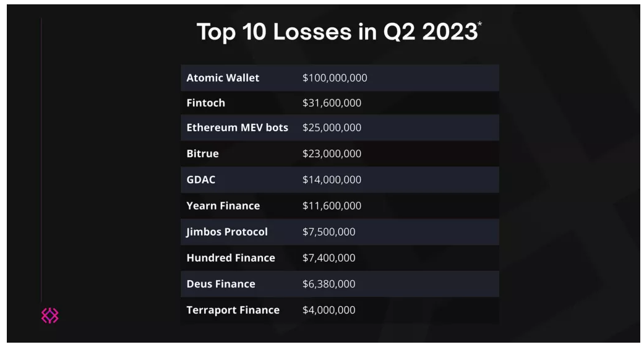Select the Ethereum MEV bots label

click(237, 127)
